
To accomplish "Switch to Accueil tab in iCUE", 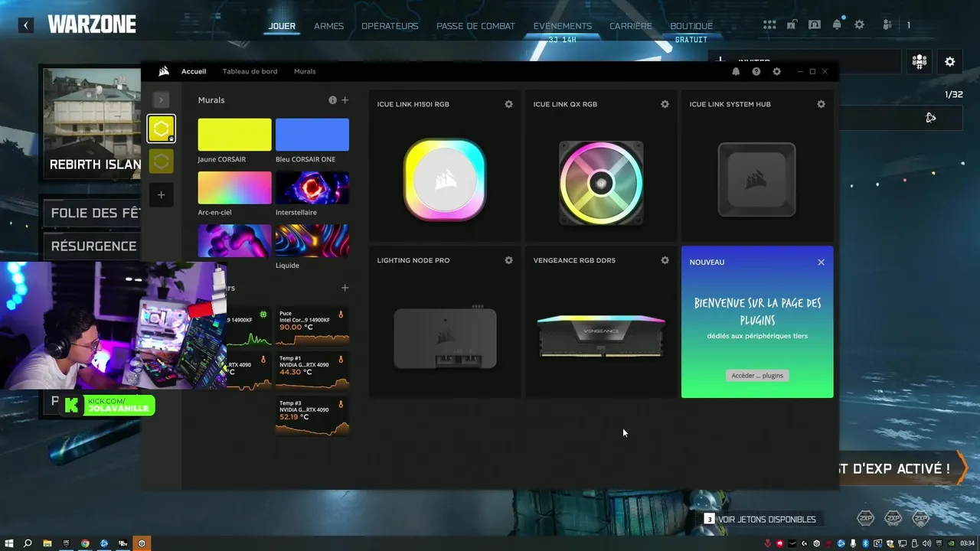I will 194,71.
